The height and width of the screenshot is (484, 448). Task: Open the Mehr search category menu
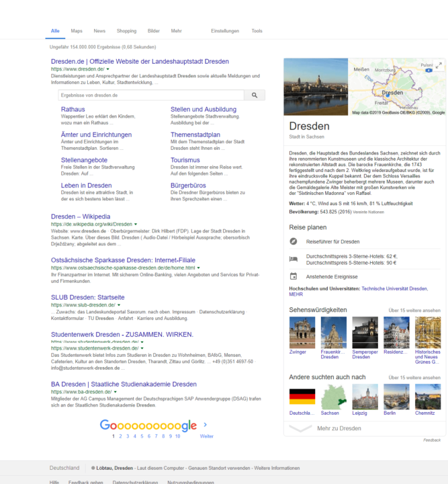[177, 31]
